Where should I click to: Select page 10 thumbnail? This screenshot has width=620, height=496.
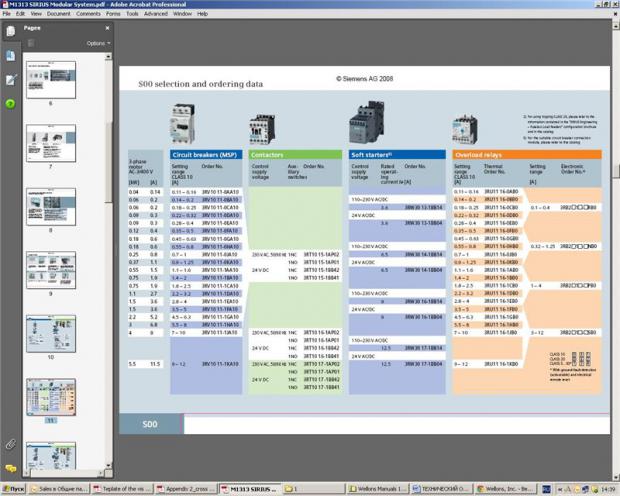pyautogui.click(x=51, y=334)
